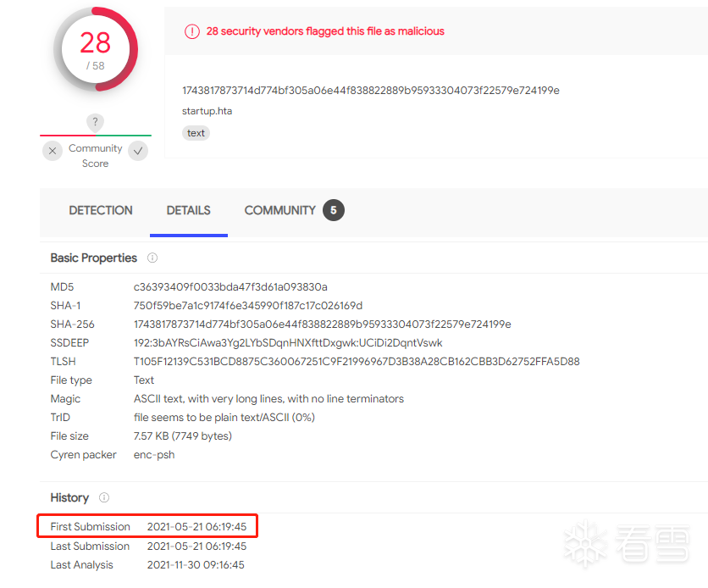Click the community score question mark icon
This screenshot has width=708, height=588.
[96, 123]
